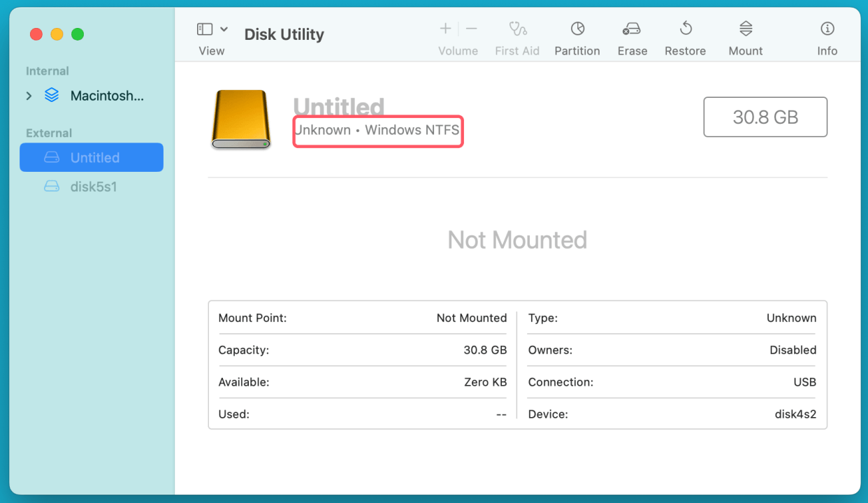Screen dimensions: 868x503
Task: Remove volume with minus icon
Action: click(472, 29)
